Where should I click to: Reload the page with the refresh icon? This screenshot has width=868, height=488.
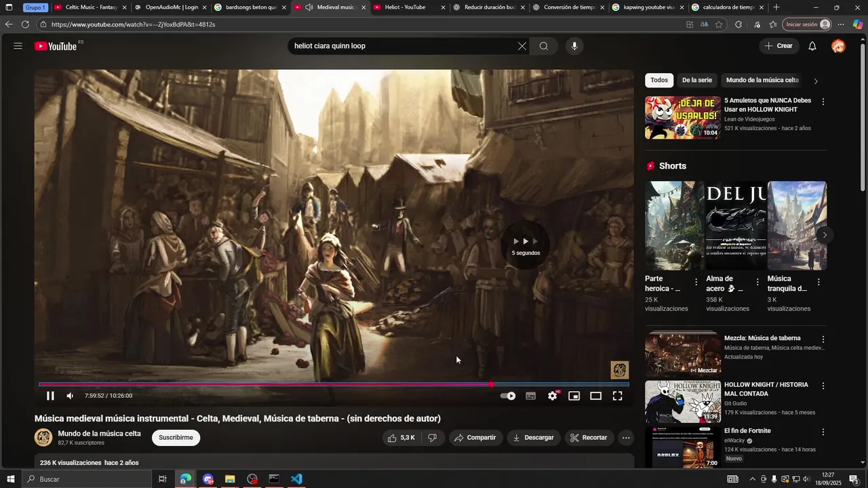coord(25,24)
